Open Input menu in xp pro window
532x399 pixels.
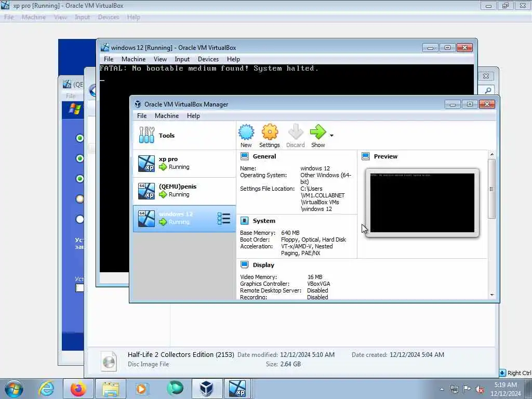click(83, 17)
